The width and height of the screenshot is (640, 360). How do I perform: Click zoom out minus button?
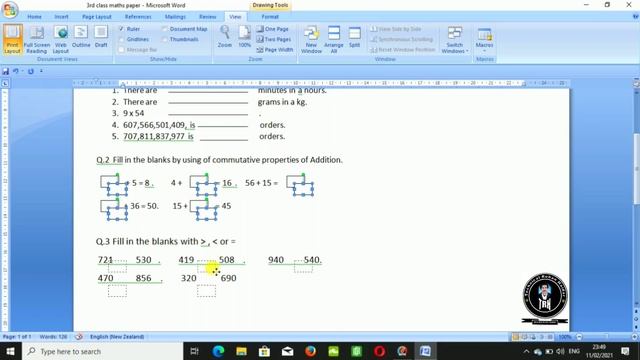click(579, 337)
